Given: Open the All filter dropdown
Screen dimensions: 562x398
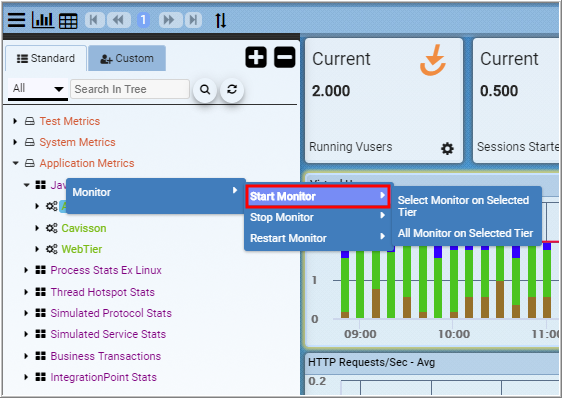Looking at the screenshot, I should [38, 89].
